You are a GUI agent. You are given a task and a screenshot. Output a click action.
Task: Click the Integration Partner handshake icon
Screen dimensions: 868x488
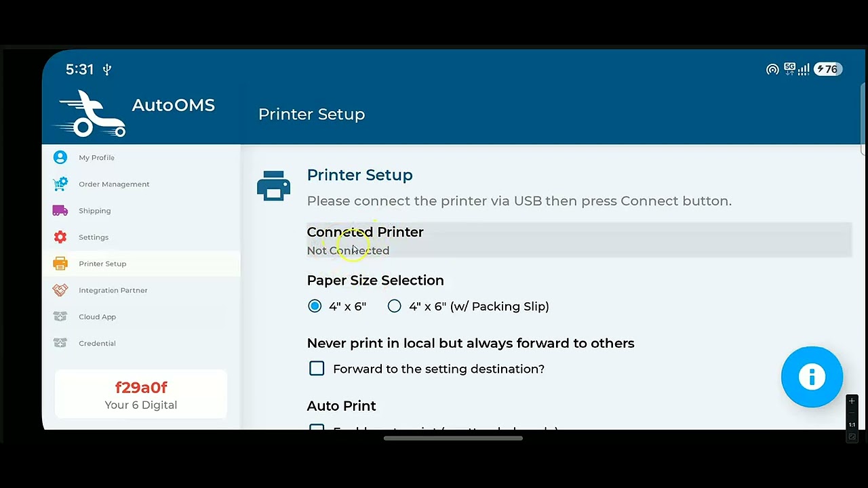(60, 290)
